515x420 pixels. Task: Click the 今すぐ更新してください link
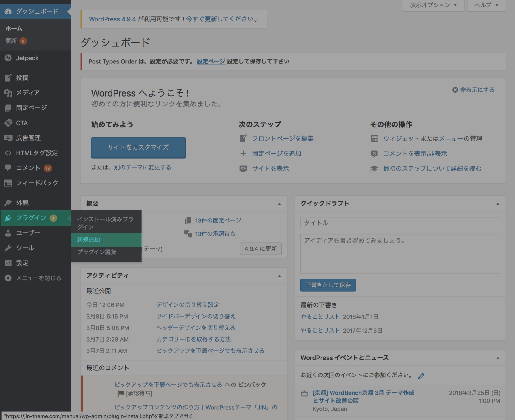click(220, 19)
